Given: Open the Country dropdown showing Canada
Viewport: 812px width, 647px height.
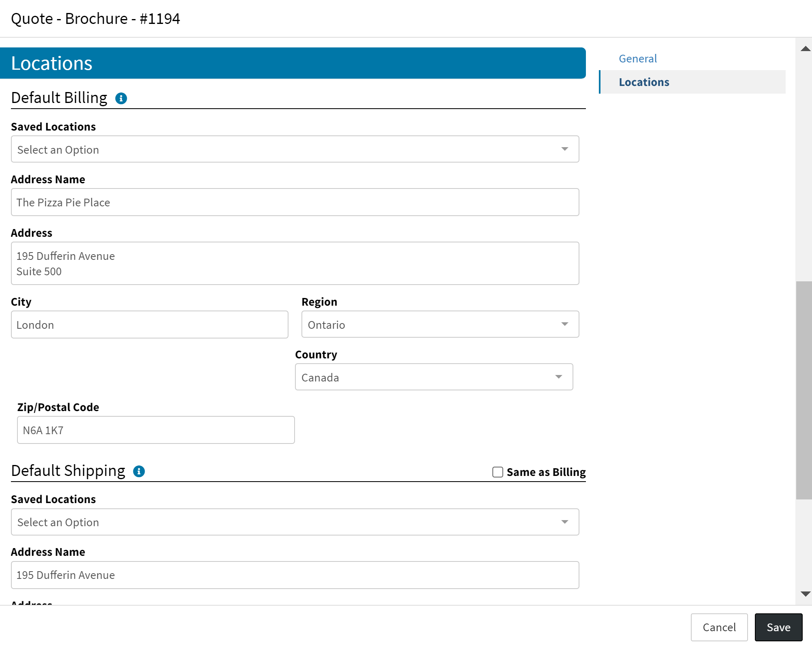Looking at the screenshot, I should pyautogui.click(x=434, y=377).
